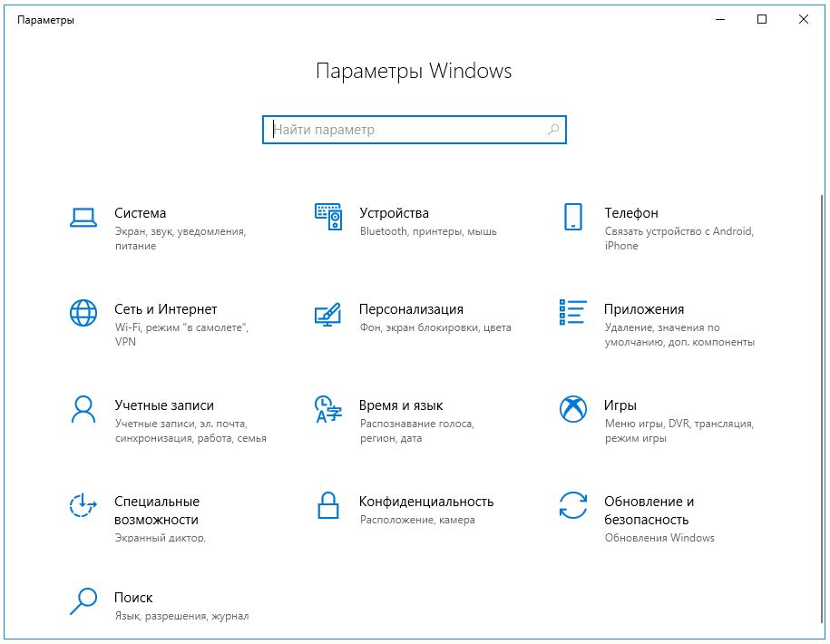Click 'Удаление, значения по умолчанию' description
This screenshot has width=830, height=644.
(679, 335)
